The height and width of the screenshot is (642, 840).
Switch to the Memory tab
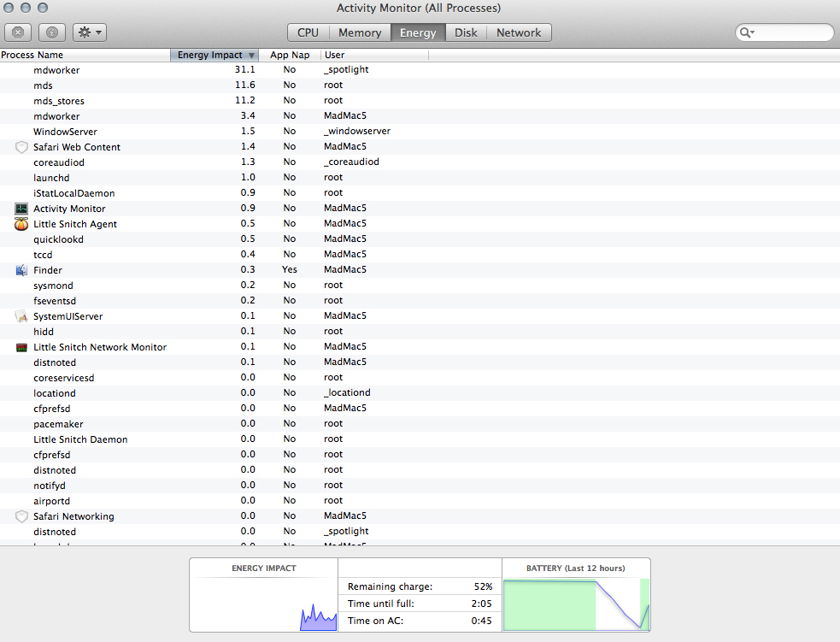pyautogui.click(x=360, y=32)
